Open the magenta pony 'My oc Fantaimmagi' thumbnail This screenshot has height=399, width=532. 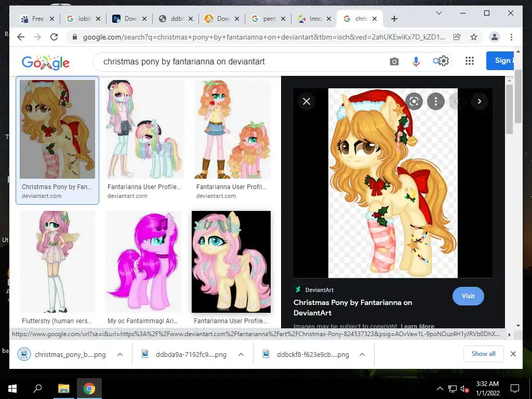click(x=144, y=262)
